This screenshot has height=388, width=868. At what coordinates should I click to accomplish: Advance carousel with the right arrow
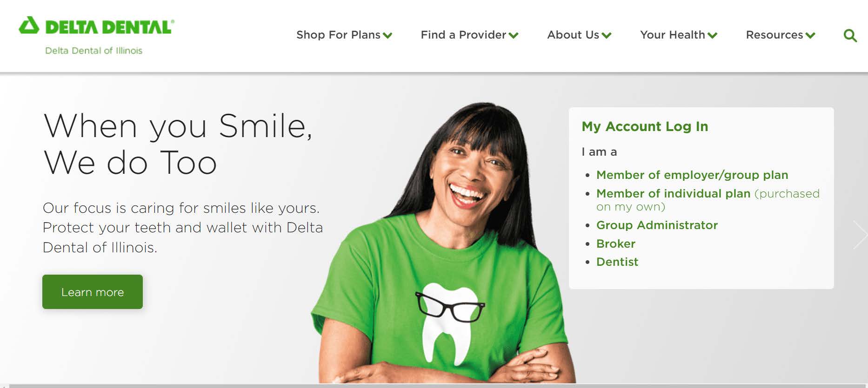pos(860,235)
